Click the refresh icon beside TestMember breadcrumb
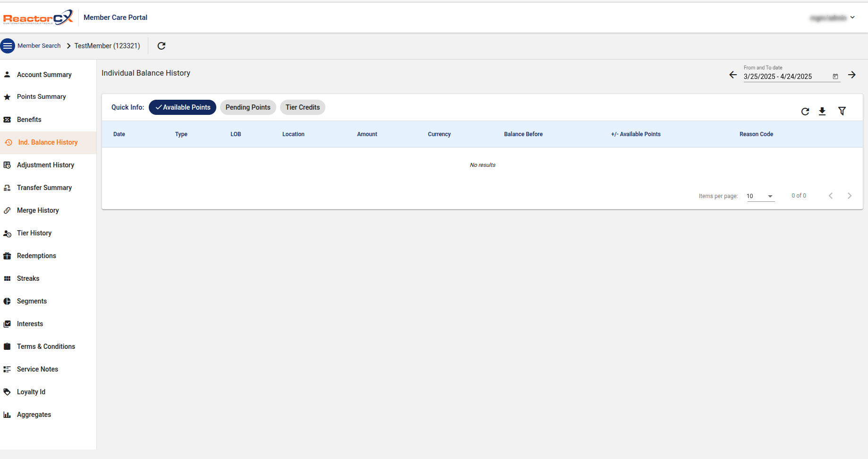The image size is (868, 459). coord(162,46)
